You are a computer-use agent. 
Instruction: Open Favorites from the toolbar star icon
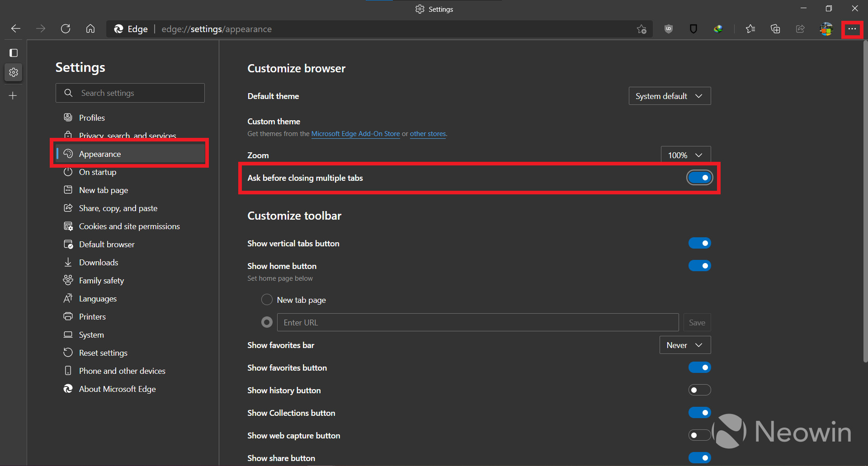pos(750,28)
